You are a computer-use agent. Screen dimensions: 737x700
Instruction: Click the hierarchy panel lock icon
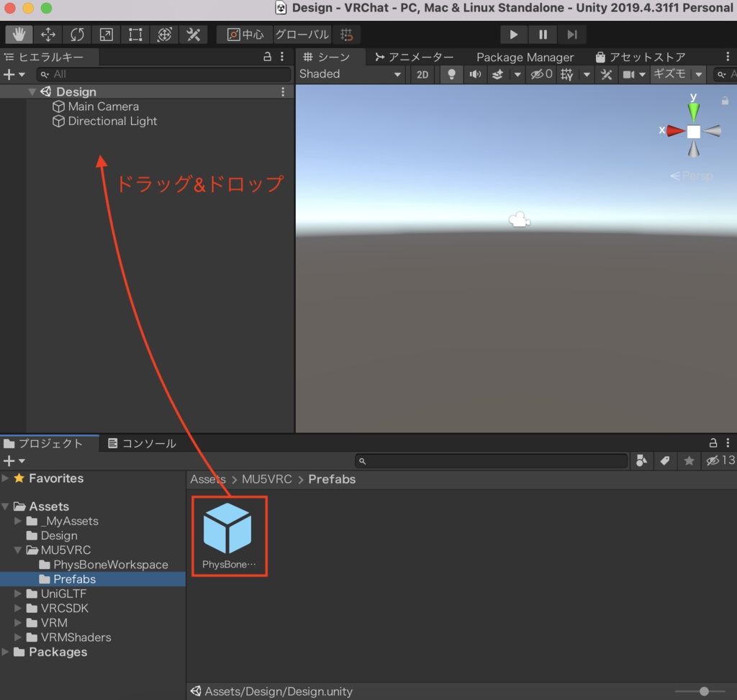[x=266, y=57]
